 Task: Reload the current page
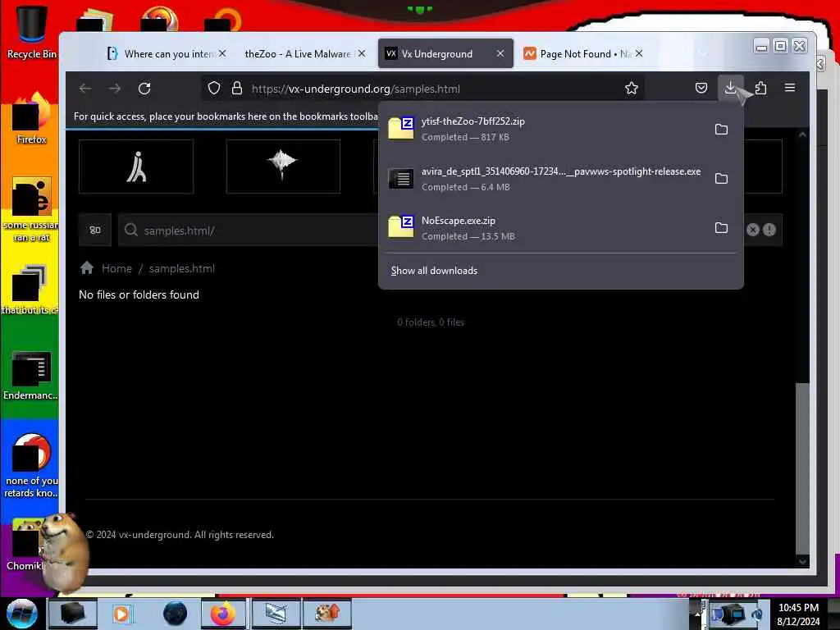pyautogui.click(x=144, y=89)
